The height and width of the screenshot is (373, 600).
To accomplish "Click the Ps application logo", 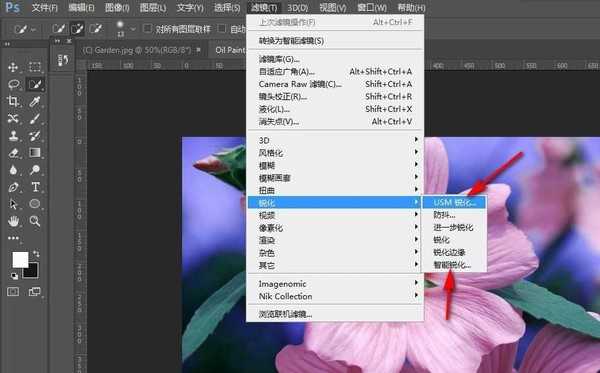I will [x=13, y=7].
